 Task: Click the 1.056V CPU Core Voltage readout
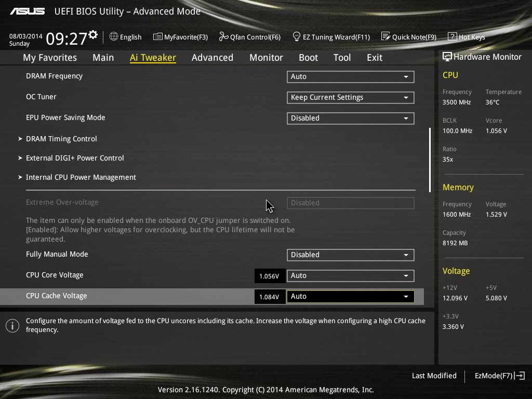pyautogui.click(x=270, y=276)
